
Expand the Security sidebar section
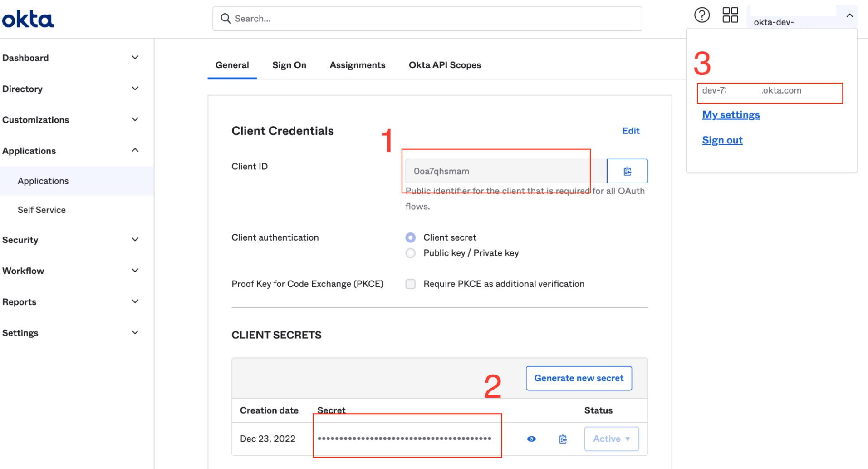tap(70, 240)
